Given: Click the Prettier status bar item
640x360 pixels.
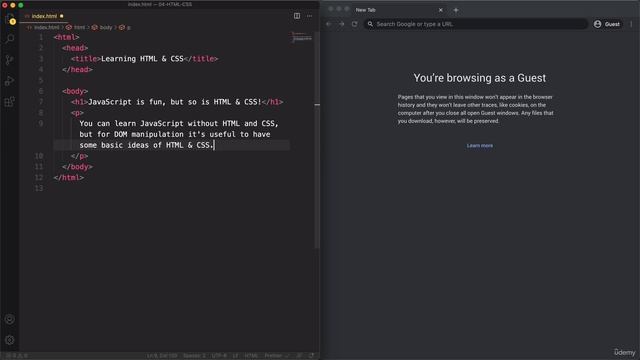Looking at the screenshot, I should (x=276, y=356).
